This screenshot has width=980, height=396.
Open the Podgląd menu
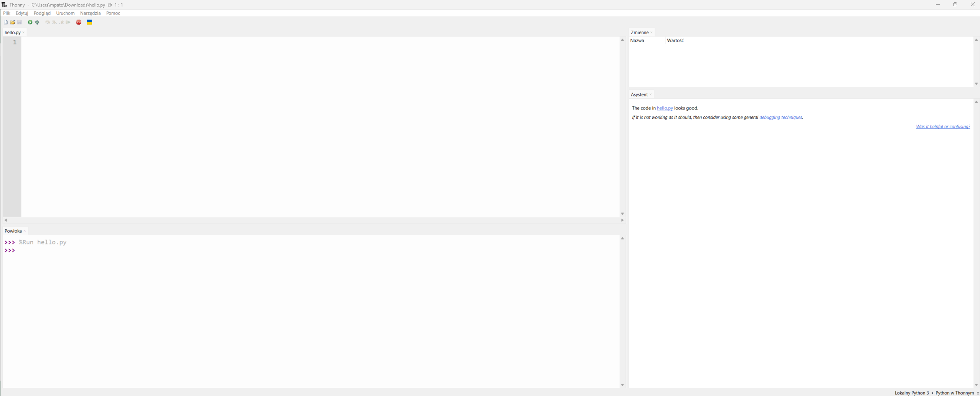[x=42, y=13]
